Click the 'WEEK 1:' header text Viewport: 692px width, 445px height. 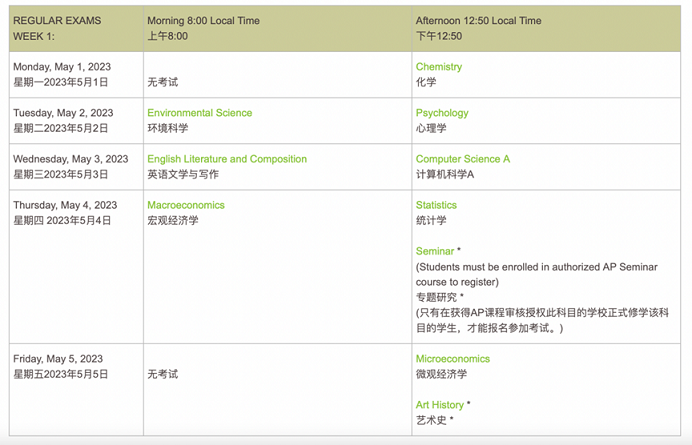click(x=34, y=36)
